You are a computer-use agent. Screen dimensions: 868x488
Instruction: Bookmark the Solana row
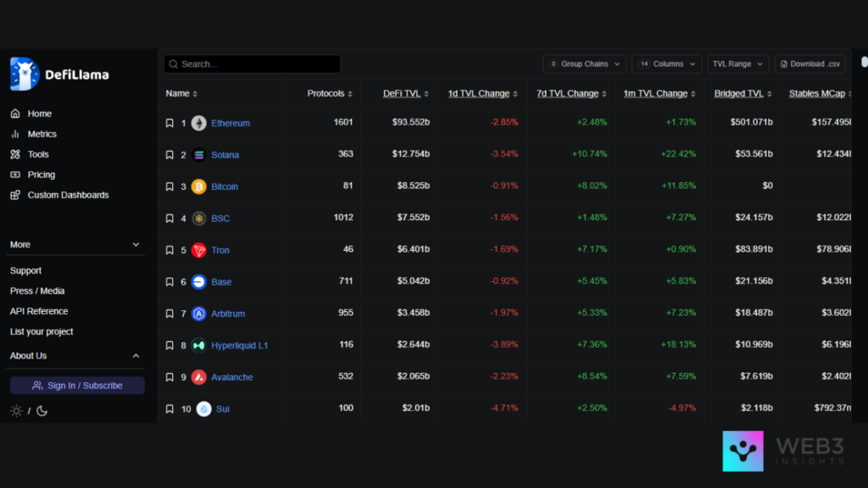click(170, 155)
